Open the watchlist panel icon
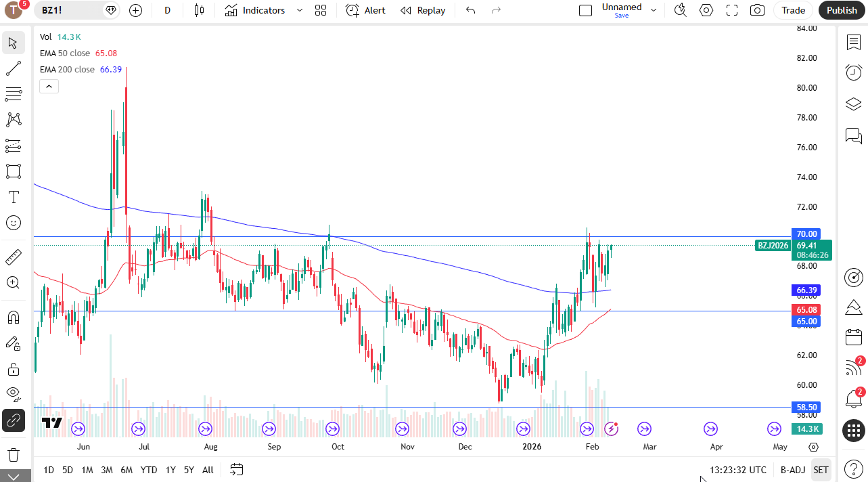Viewport: 868px width, 482px height. click(x=854, y=42)
